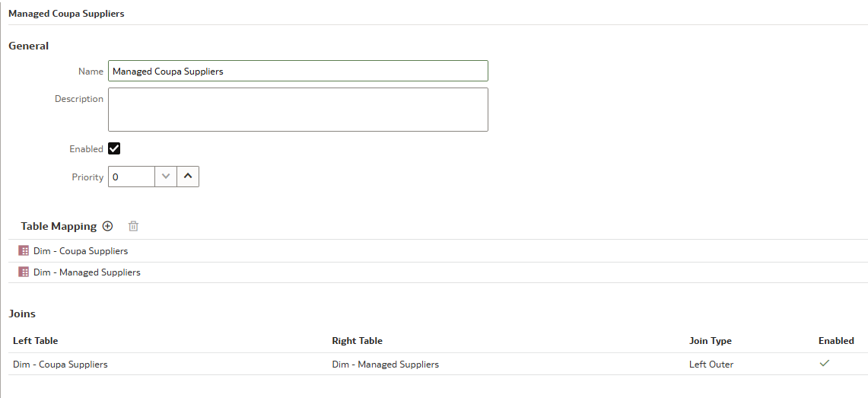Toggle the Enabled checkbox

[114, 148]
